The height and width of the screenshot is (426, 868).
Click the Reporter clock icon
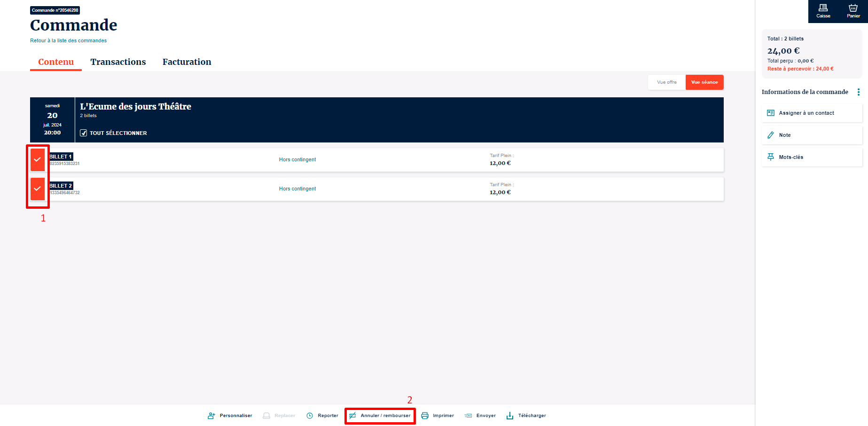pyautogui.click(x=310, y=416)
